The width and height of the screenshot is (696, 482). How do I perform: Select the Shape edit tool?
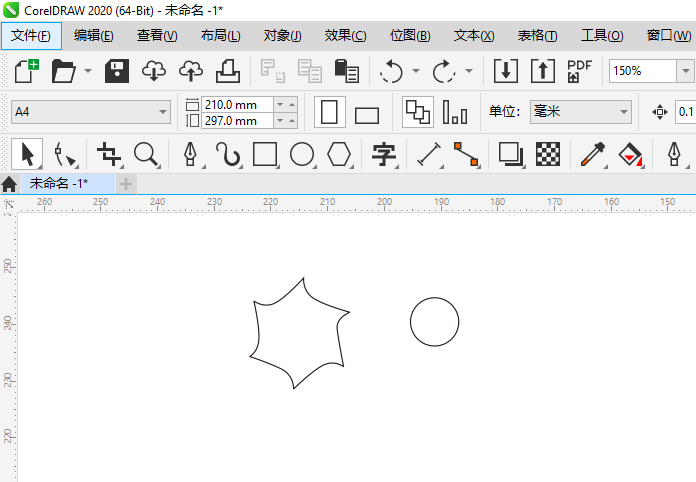coord(64,154)
